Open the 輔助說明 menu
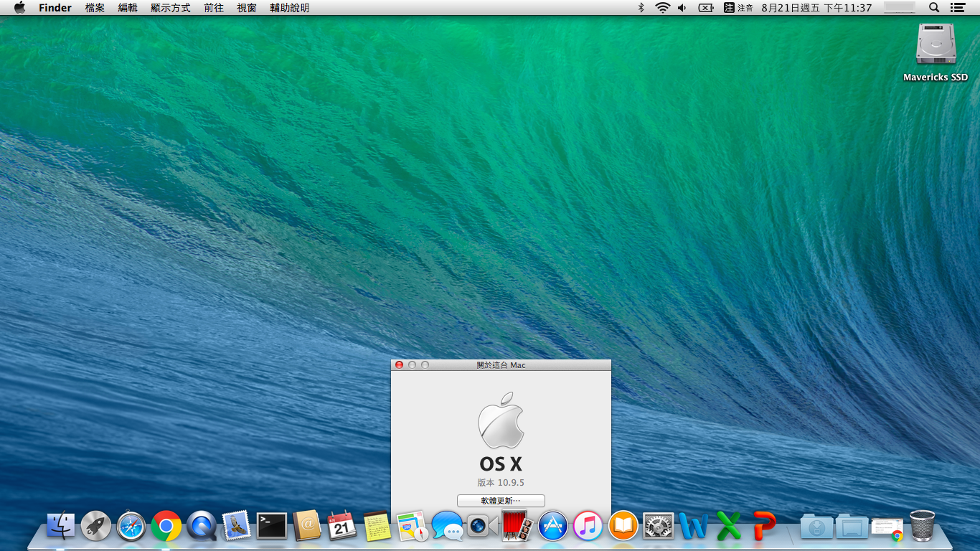The width and height of the screenshot is (980, 551). point(290,8)
